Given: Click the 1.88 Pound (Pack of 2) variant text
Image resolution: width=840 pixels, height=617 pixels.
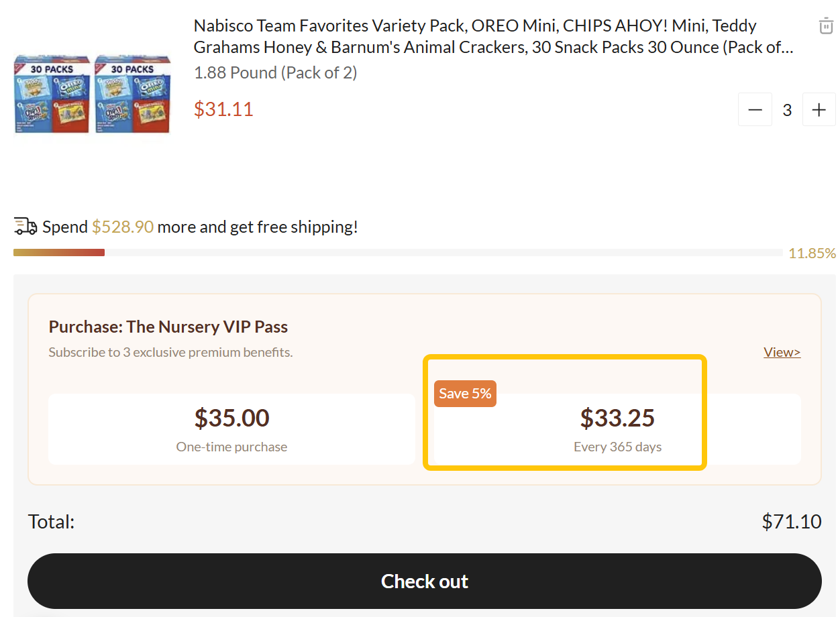Looking at the screenshot, I should (275, 73).
